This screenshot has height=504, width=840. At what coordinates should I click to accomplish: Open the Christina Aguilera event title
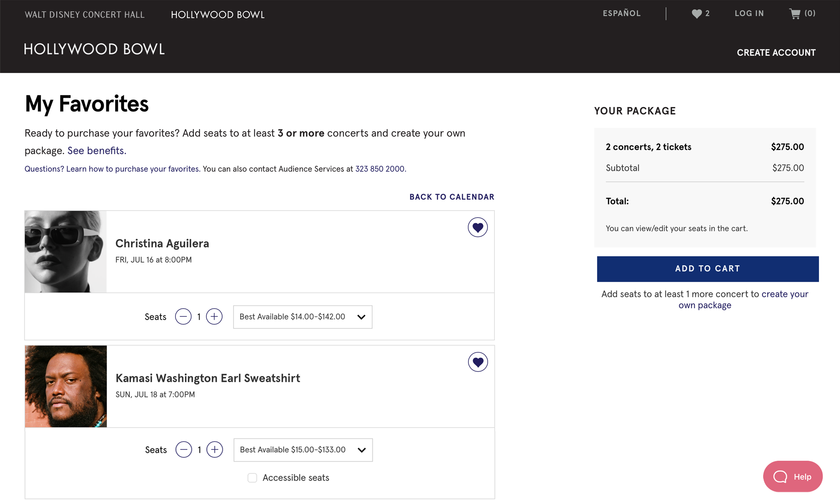point(162,244)
